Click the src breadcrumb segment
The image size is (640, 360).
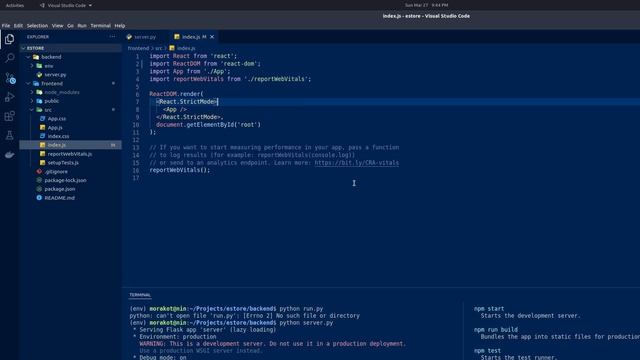[158, 48]
